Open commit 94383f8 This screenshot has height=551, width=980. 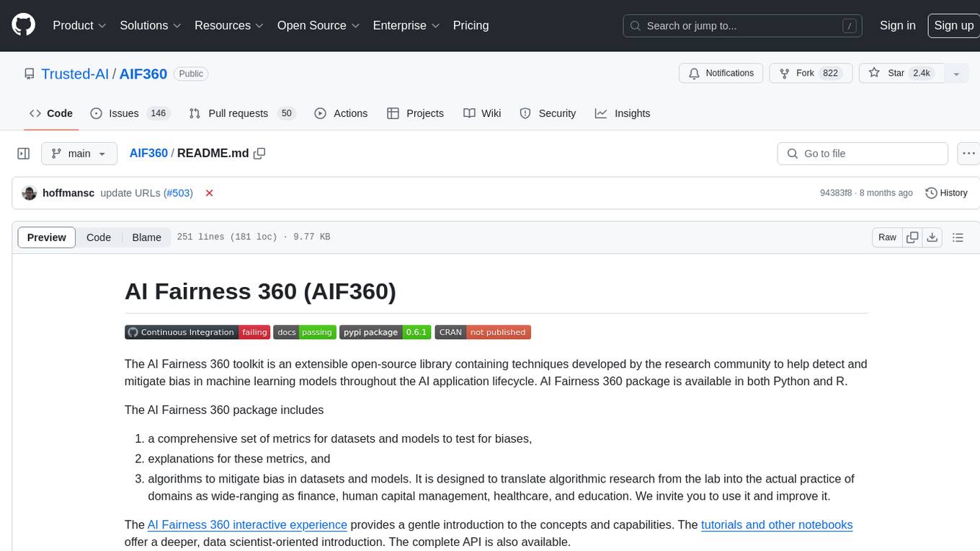pos(836,193)
